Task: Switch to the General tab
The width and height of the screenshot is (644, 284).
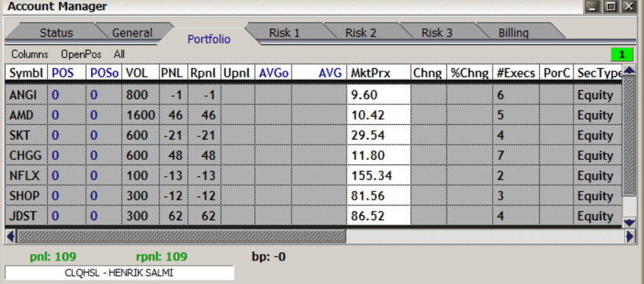Action: (132, 33)
